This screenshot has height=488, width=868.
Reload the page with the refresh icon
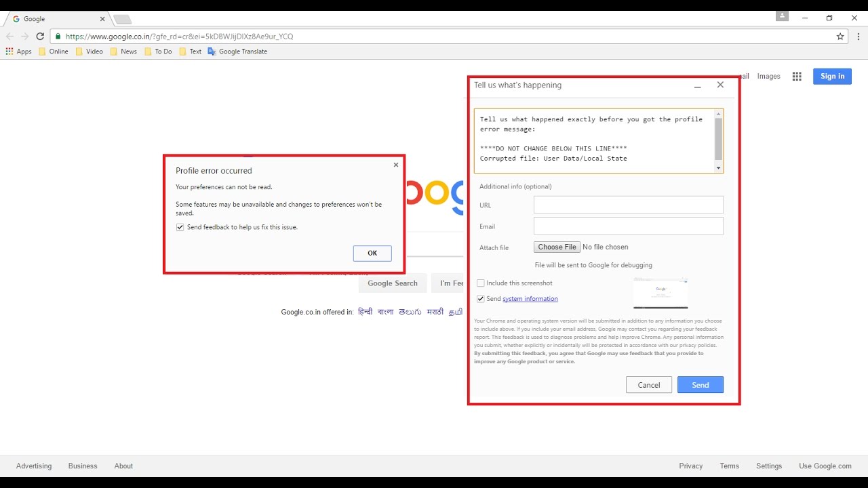[x=40, y=37]
